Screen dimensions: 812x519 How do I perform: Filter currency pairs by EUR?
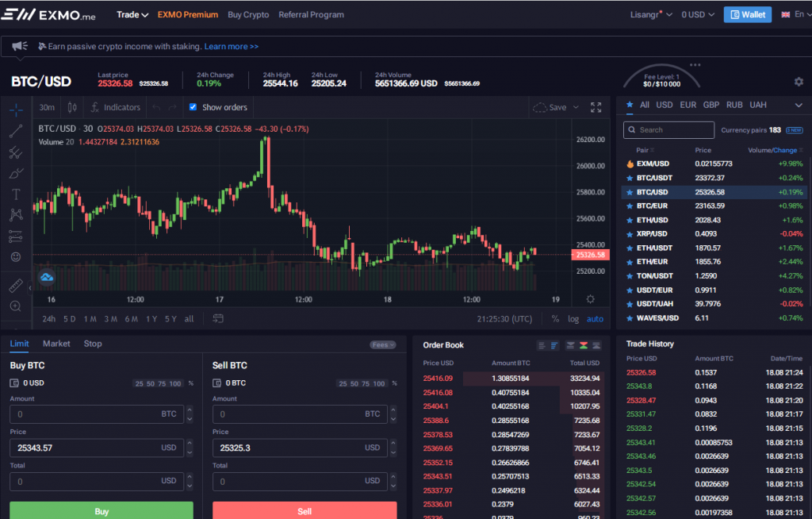pyautogui.click(x=688, y=105)
